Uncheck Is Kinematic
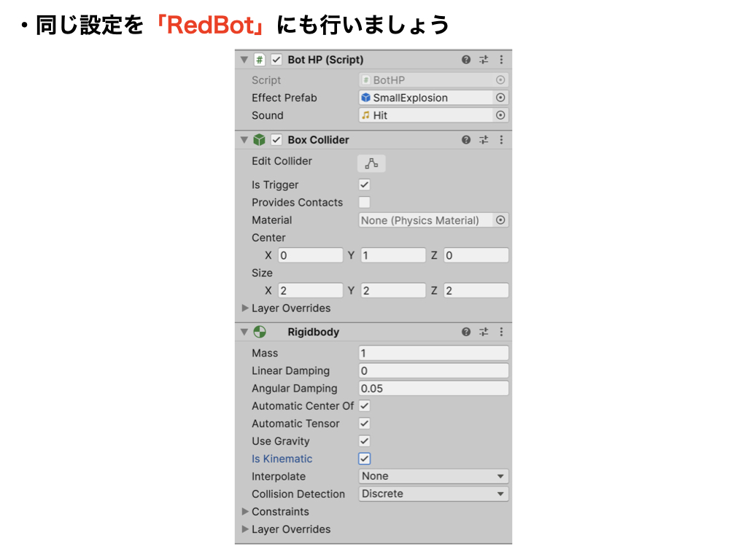 pos(365,459)
